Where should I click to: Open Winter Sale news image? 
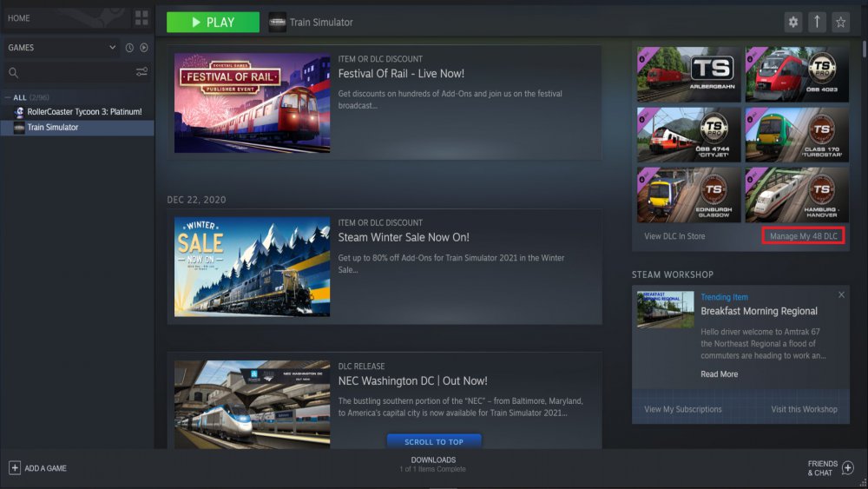coord(252,267)
